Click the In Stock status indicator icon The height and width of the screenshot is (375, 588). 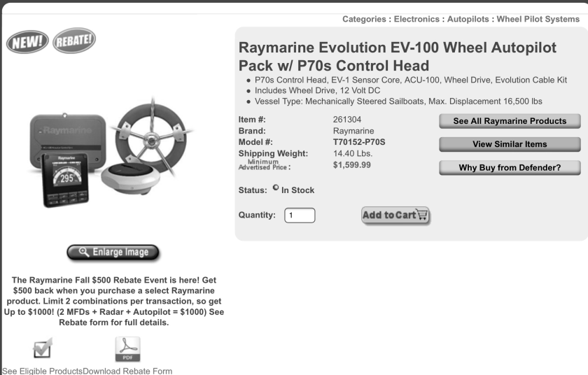pyautogui.click(x=276, y=189)
